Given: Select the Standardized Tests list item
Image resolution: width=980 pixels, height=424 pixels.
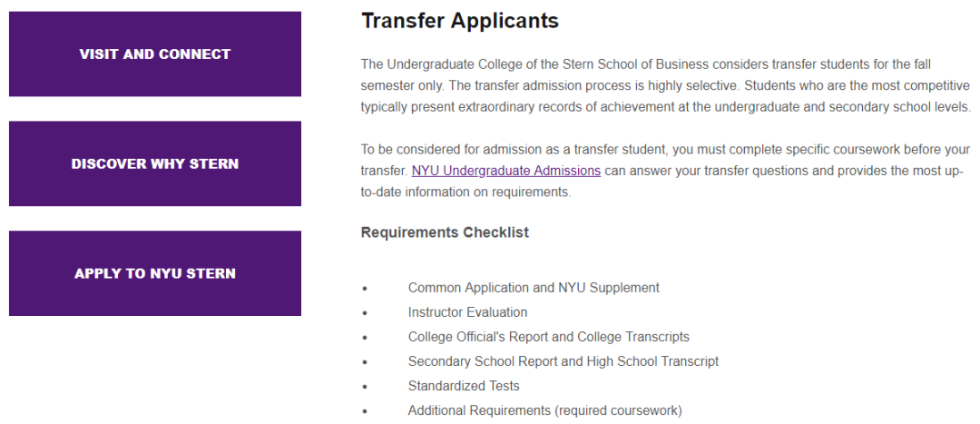Looking at the screenshot, I should (x=464, y=386).
